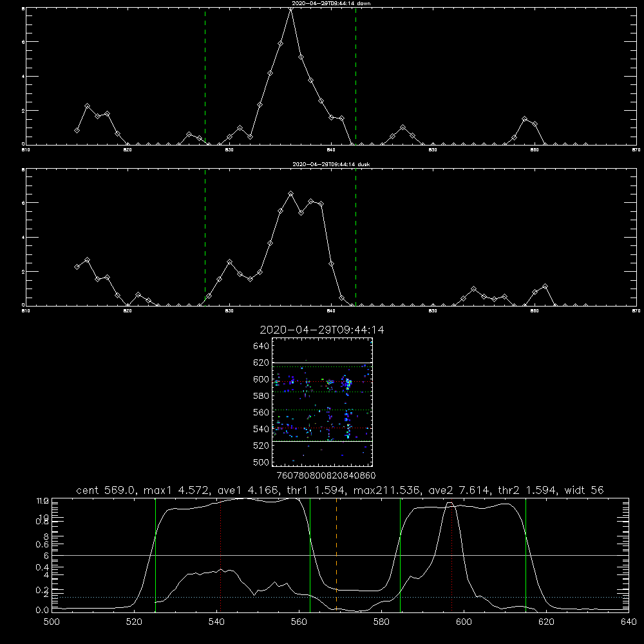
Task: Click y-axis label 560 beside the image
Action: (261, 412)
